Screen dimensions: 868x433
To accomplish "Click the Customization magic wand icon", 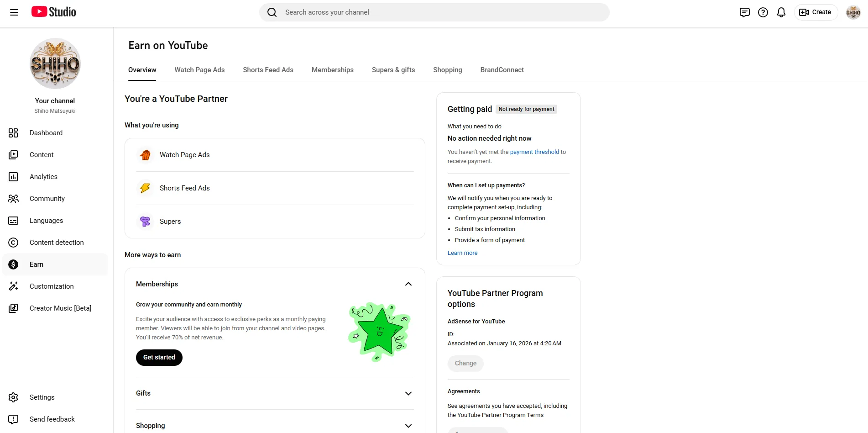I will 13,286.
